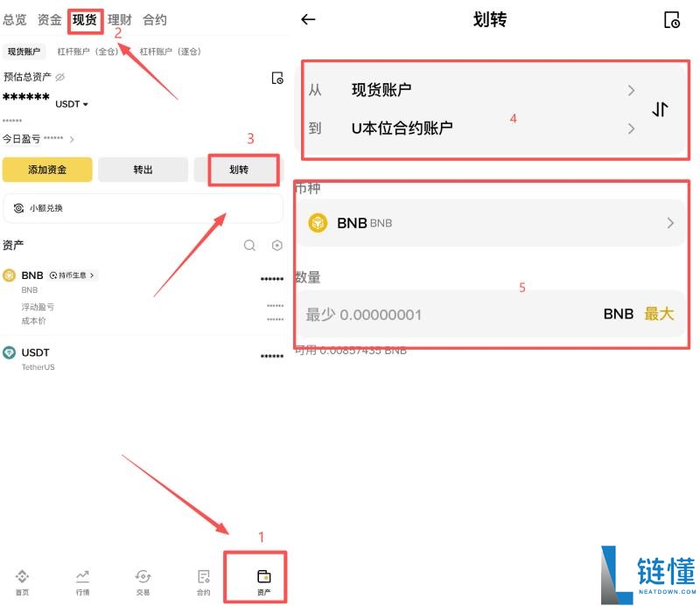Open the 首页 home icon
The height and width of the screenshot is (606, 700).
pos(22,577)
